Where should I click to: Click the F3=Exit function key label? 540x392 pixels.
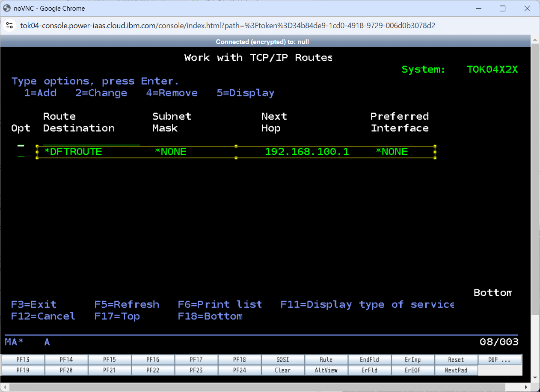[34, 304]
